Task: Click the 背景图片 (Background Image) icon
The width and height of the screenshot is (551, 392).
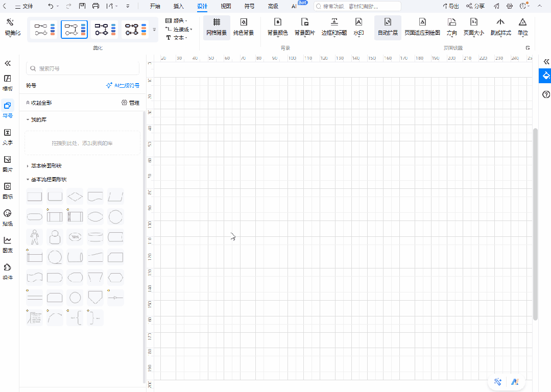Action: [x=305, y=27]
